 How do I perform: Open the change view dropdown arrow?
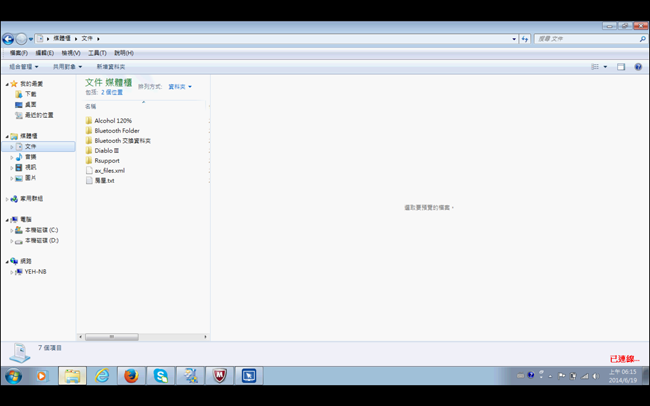[x=605, y=67]
